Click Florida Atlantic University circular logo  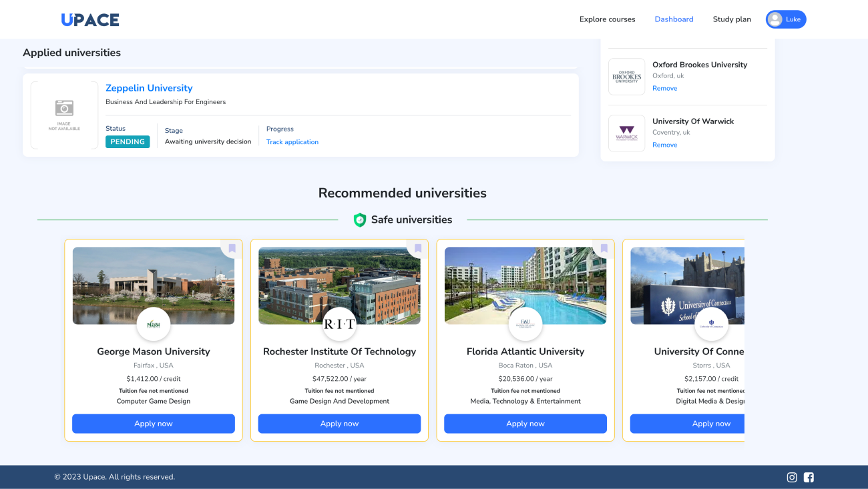pos(525,324)
